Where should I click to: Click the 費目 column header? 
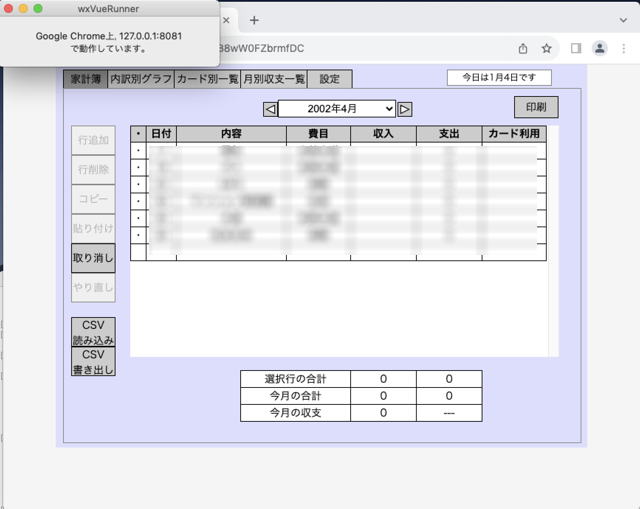318,134
